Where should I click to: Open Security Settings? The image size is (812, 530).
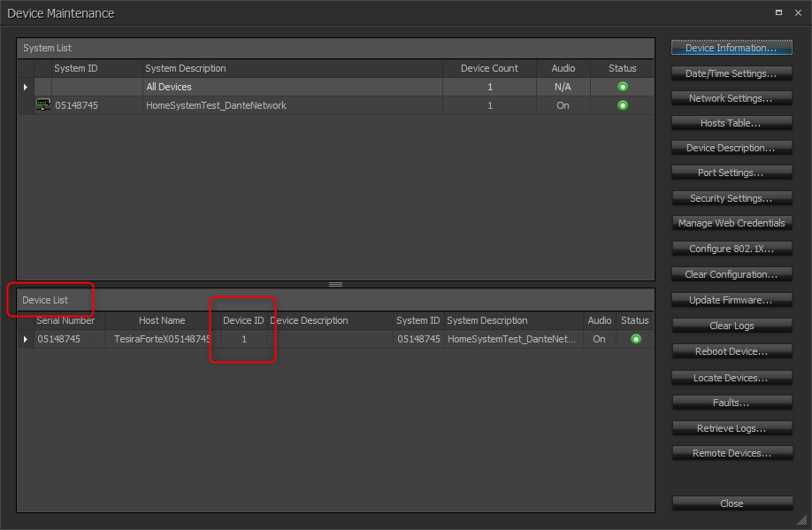[732, 198]
